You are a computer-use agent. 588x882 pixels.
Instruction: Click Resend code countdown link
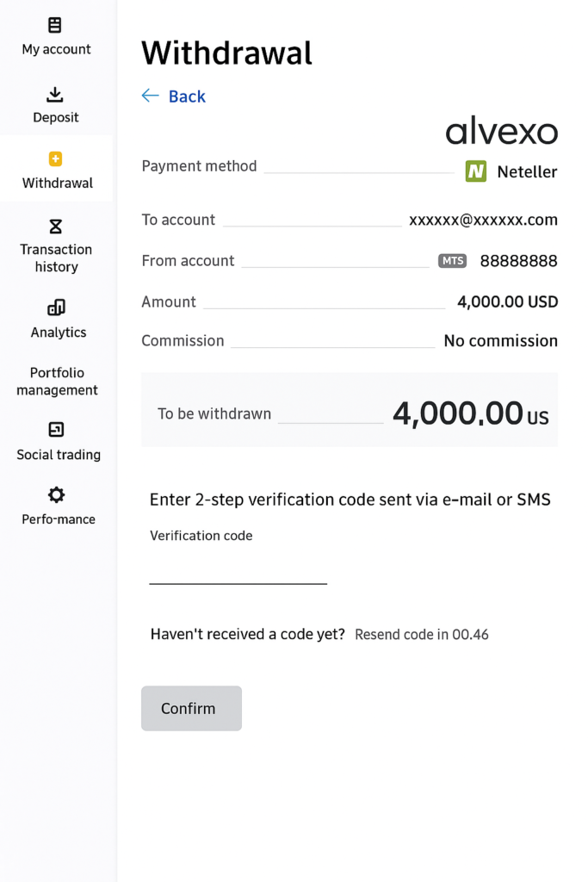[x=422, y=635]
